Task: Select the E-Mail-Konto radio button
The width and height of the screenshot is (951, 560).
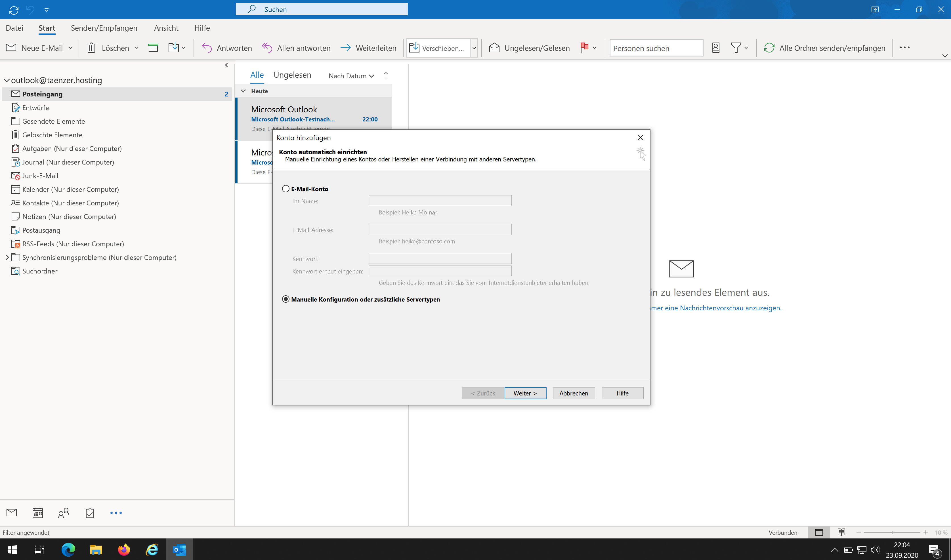Action: (286, 189)
